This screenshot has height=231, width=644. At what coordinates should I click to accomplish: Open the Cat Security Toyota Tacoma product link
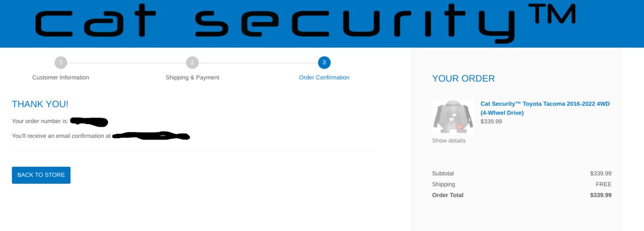(x=545, y=108)
